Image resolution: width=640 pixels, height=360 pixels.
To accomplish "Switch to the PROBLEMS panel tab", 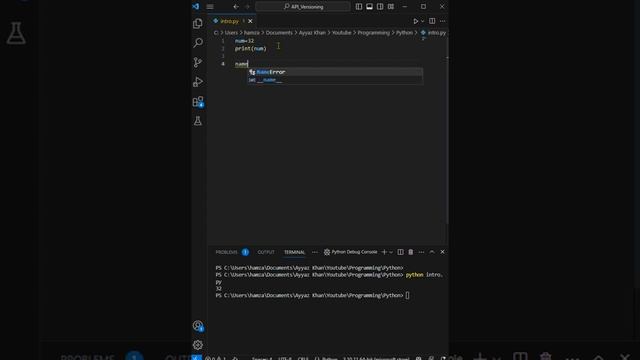I will click(x=227, y=252).
